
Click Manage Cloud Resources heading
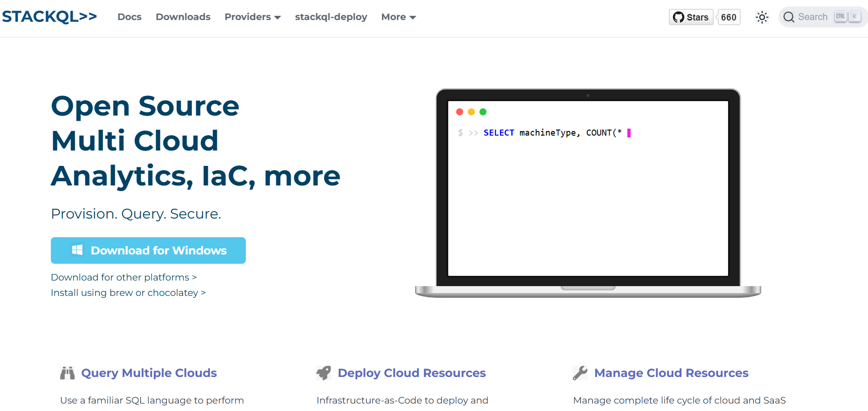(671, 373)
